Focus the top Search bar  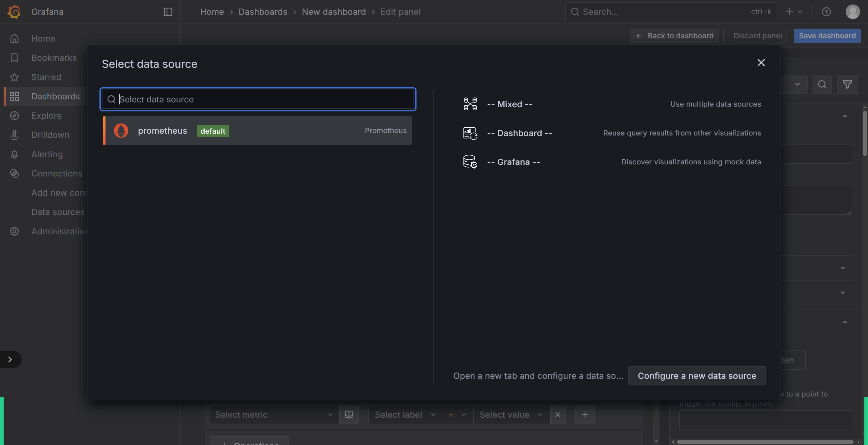coord(671,12)
